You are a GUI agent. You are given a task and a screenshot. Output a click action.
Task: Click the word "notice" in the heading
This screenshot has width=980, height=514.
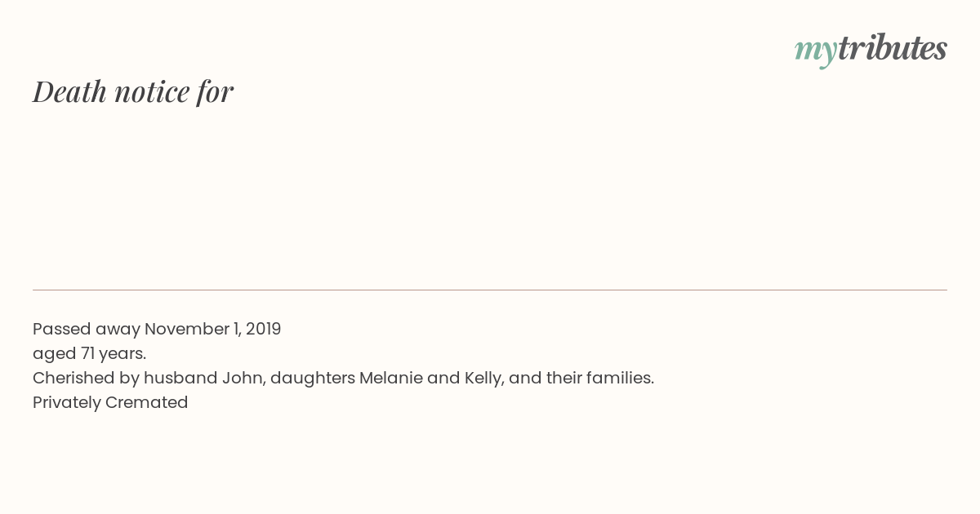click(x=152, y=92)
